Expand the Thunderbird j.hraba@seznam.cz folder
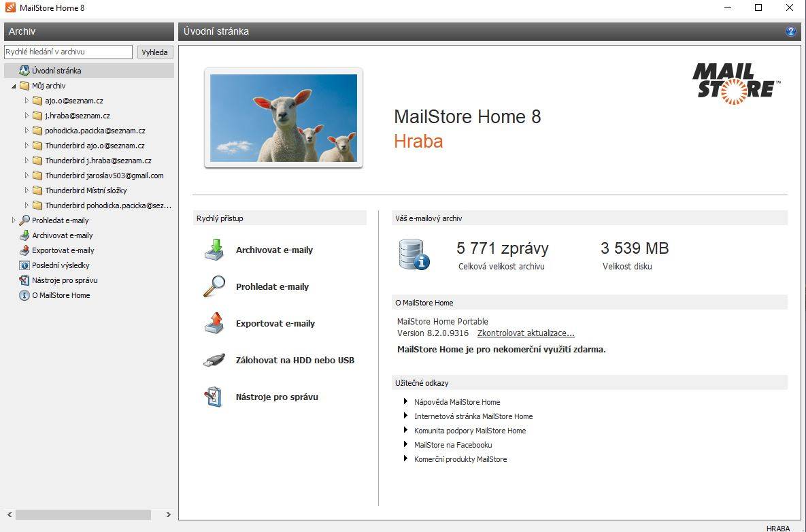Image resolution: width=806 pixels, height=532 pixels. [x=27, y=161]
